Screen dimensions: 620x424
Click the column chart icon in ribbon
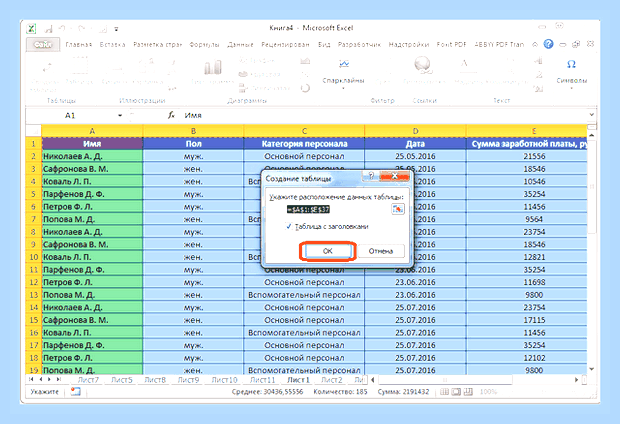(213, 67)
